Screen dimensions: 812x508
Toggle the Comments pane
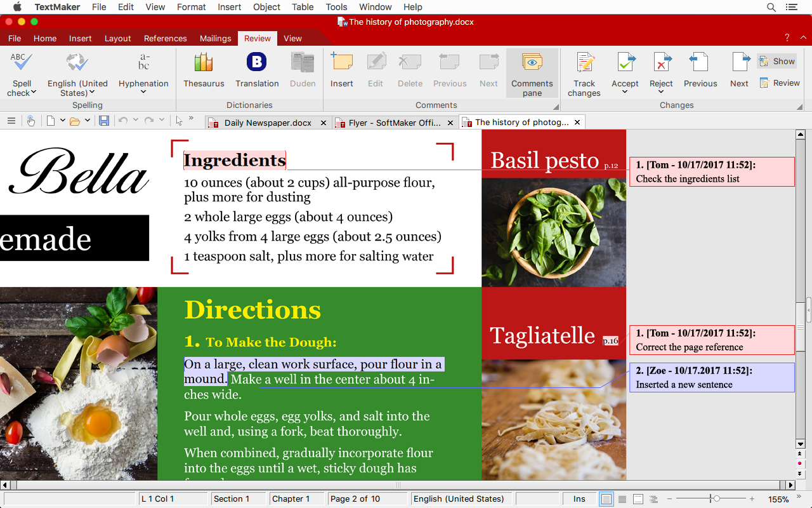pyautogui.click(x=532, y=74)
